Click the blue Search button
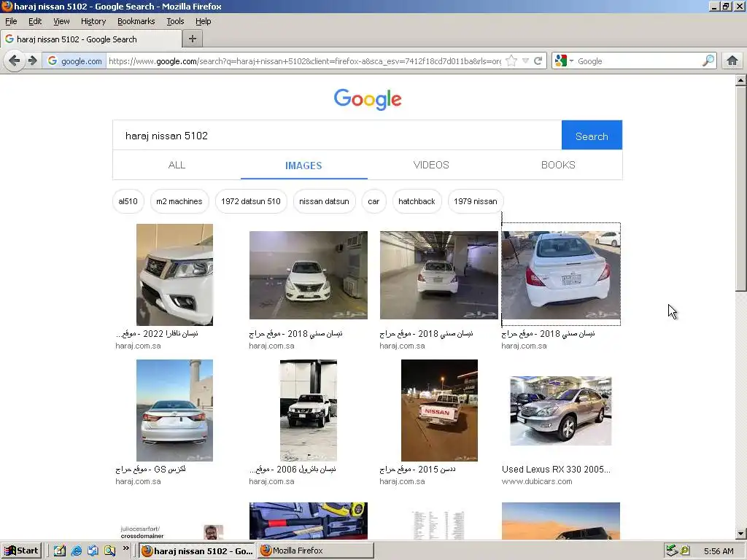747x560 pixels. [592, 135]
